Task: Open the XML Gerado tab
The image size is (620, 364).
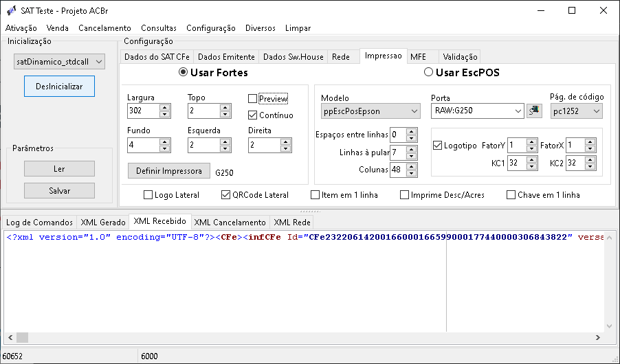Action: click(x=103, y=222)
